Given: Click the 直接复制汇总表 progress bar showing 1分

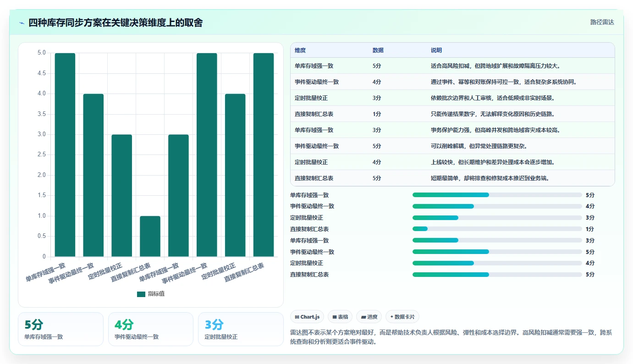Looking at the screenshot, I should pyautogui.click(x=497, y=229).
